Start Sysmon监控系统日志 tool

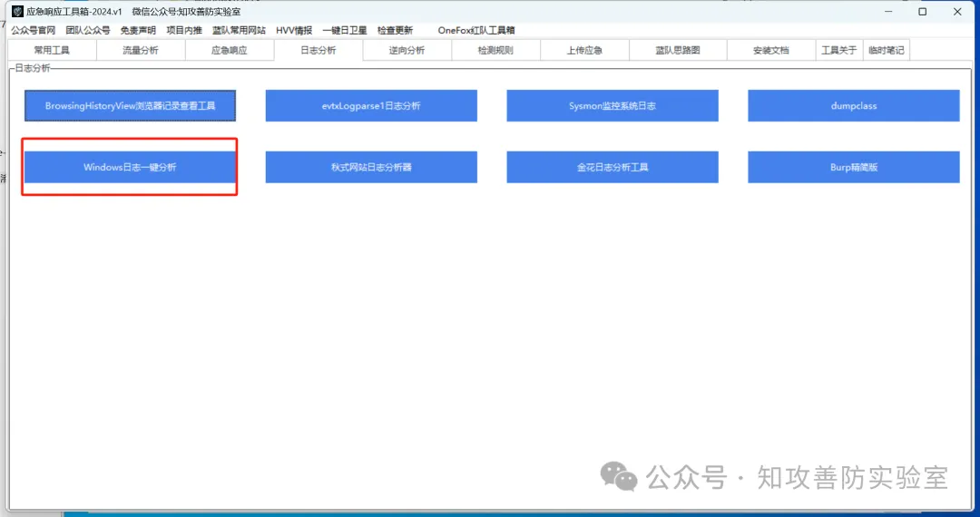click(612, 105)
